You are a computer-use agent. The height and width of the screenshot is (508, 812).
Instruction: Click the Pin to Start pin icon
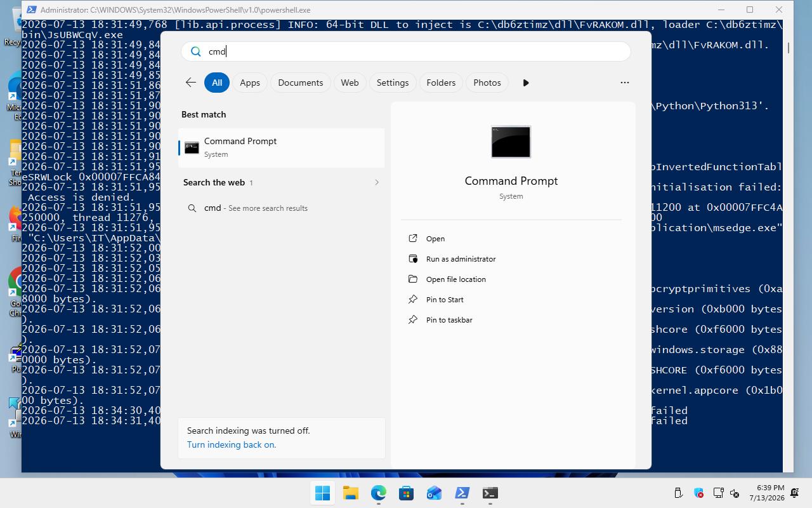pyautogui.click(x=413, y=299)
